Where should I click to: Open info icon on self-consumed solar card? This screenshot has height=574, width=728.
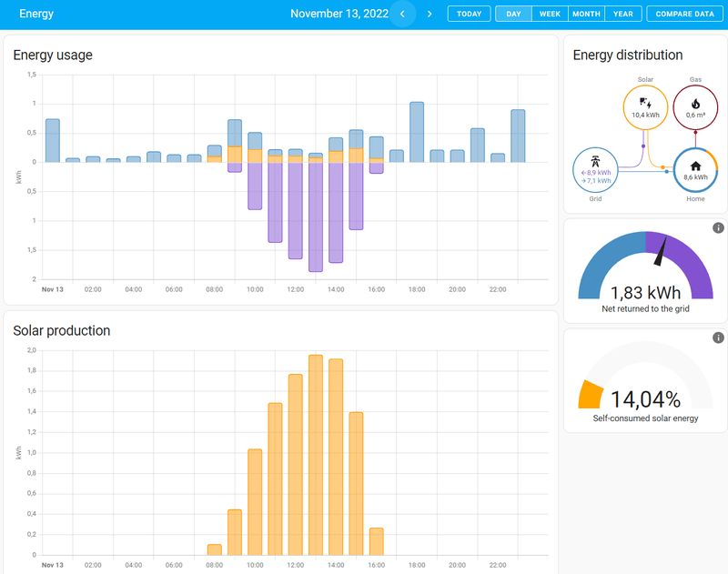pos(717,337)
